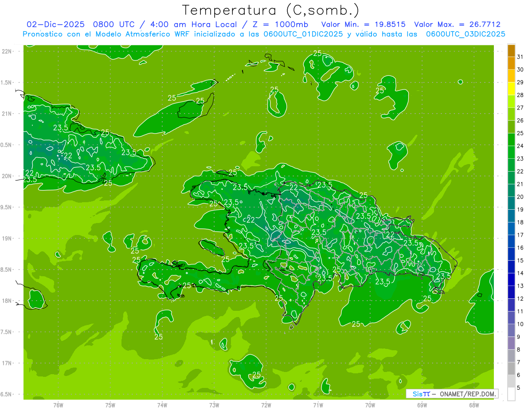Click the legend value 19
The image size is (532, 411).
[x=520, y=209]
